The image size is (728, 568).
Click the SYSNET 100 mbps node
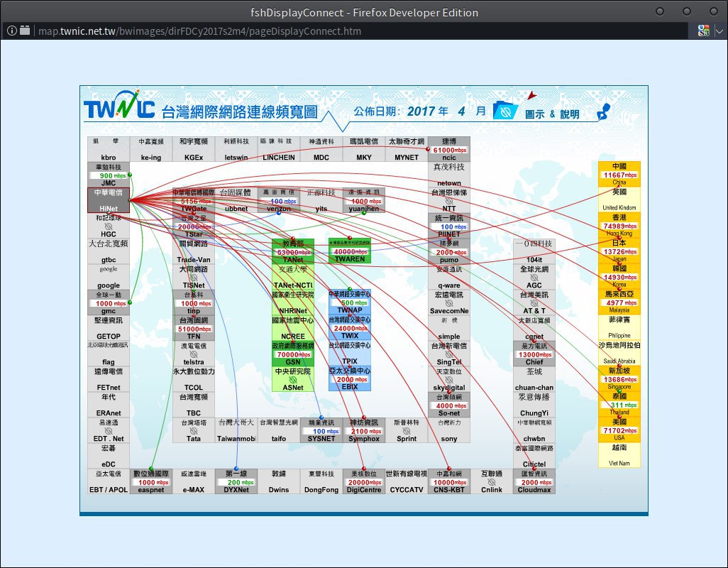click(x=321, y=430)
